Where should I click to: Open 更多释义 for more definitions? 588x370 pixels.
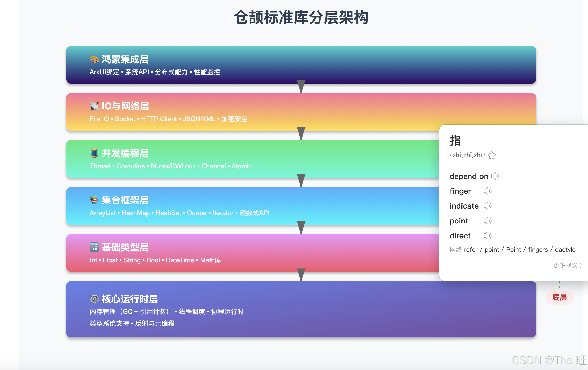click(568, 265)
